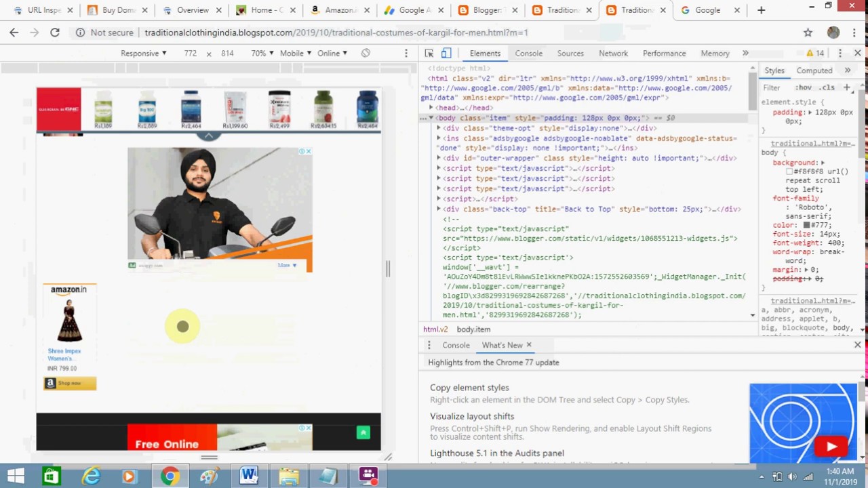868x488 pixels.
Task: Click the 14 warnings indicator
Action: (814, 53)
